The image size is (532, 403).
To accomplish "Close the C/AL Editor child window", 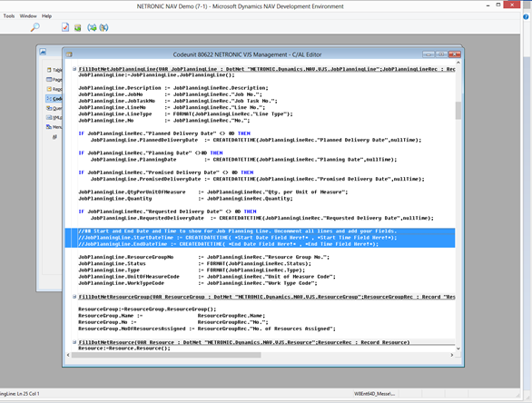I will tap(455, 54).
